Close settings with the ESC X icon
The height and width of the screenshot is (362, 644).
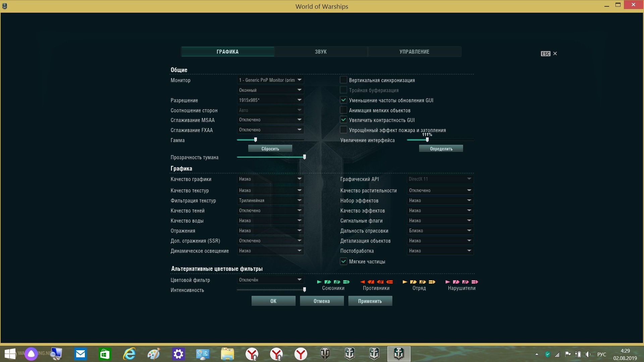coord(555,54)
